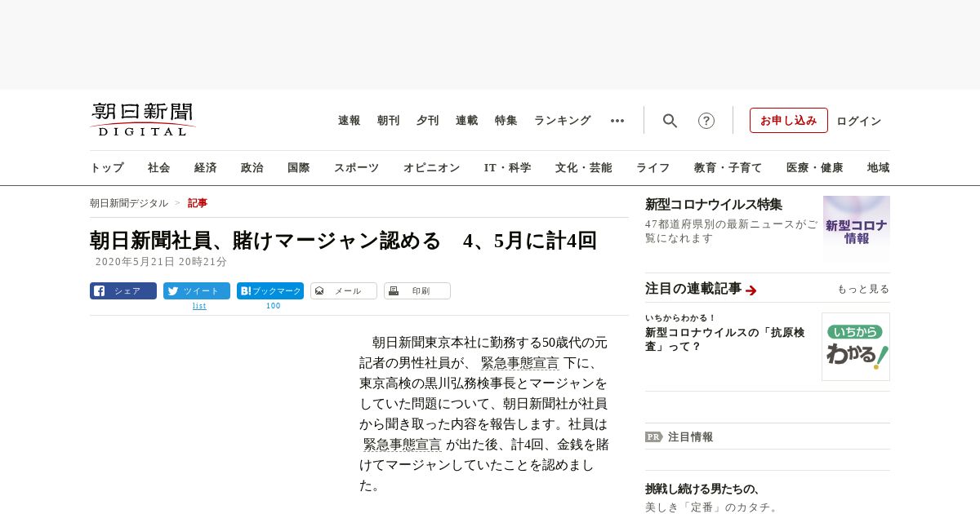Open the 夕刊 menu item
The image size is (980, 514).
click(428, 121)
